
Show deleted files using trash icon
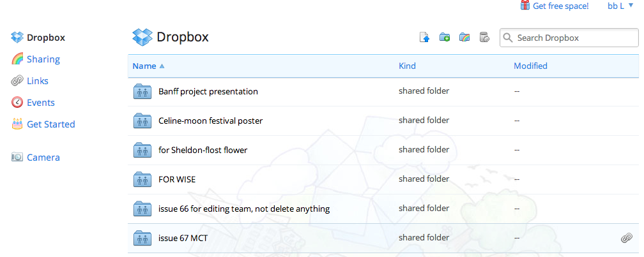click(x=484, y=38)
